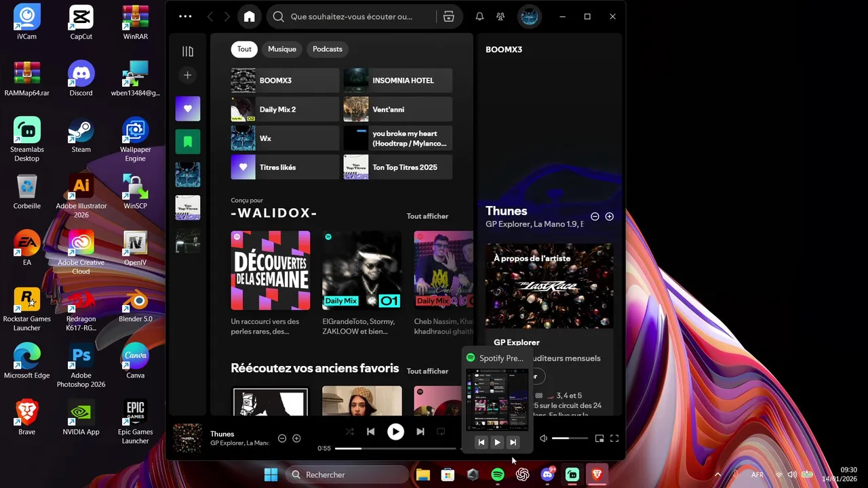Toggle play in the taskbar Spotify preview

tap(497, 442)
